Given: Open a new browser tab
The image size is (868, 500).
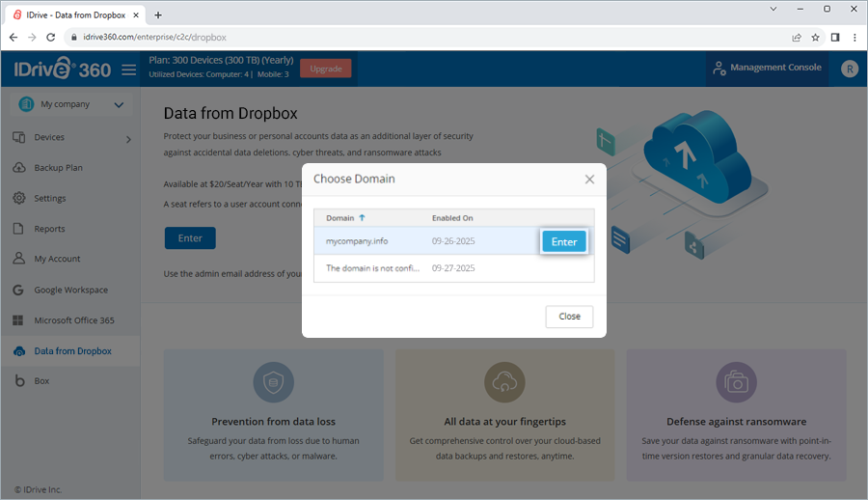Looking at the screenshot, I should tap(158, 15).
